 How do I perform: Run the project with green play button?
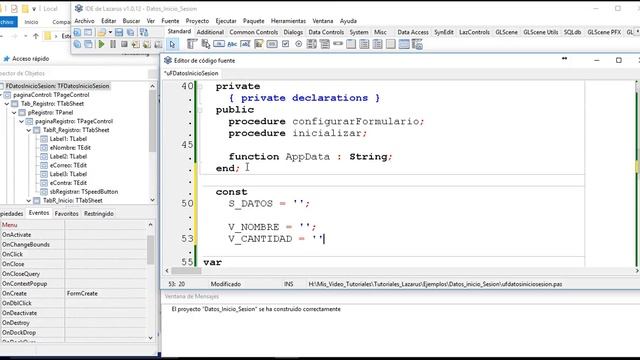(101, 44)
